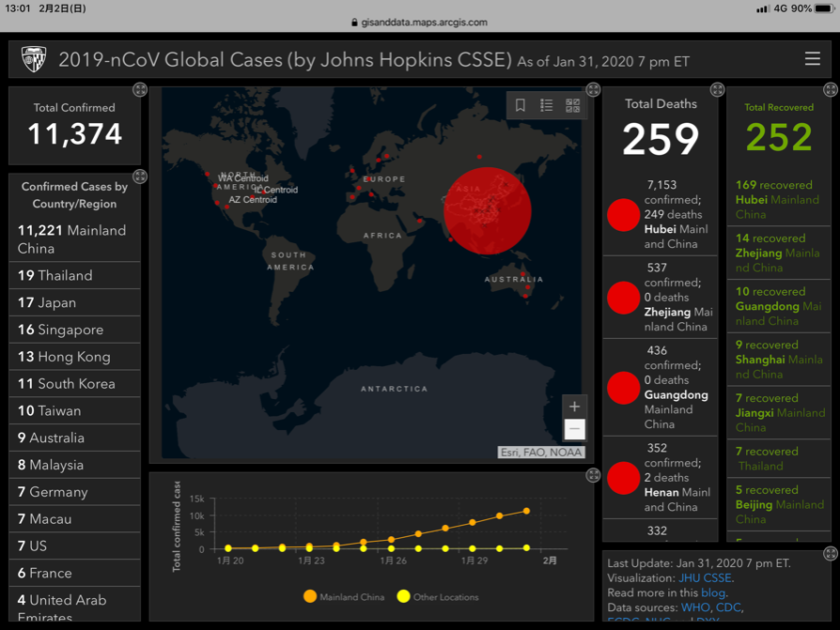Expand the Last Update info panel

click(831, 553)
